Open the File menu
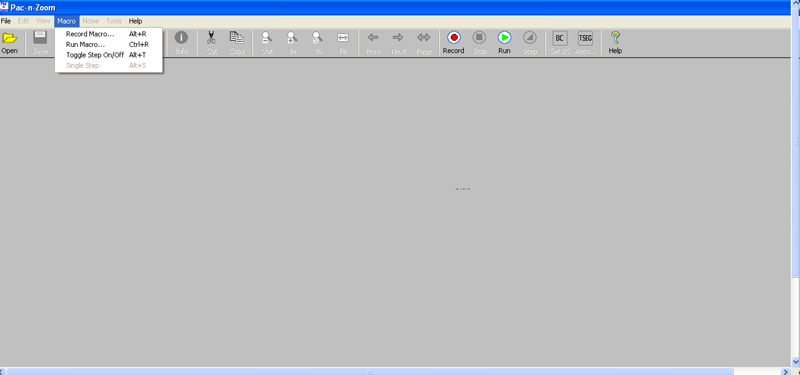Image resolution: width=800 pixels, height=375 pixels. (x=6, y=21)
